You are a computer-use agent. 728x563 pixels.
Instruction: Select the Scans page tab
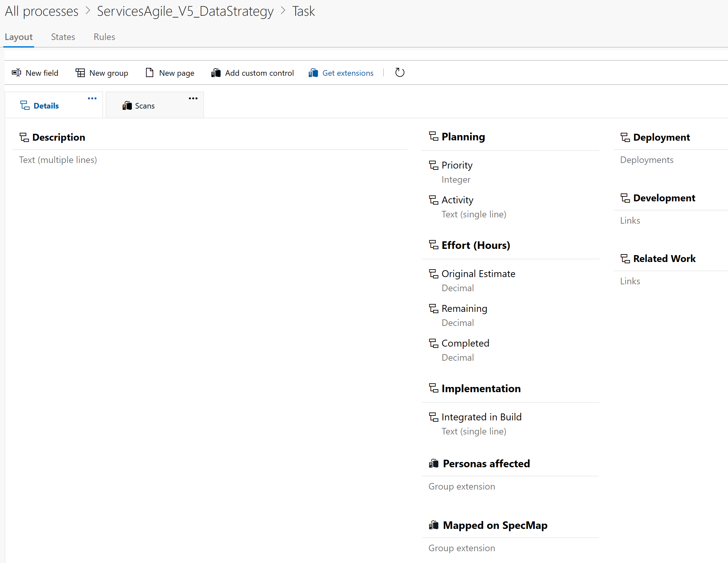[x=145, y=105]
